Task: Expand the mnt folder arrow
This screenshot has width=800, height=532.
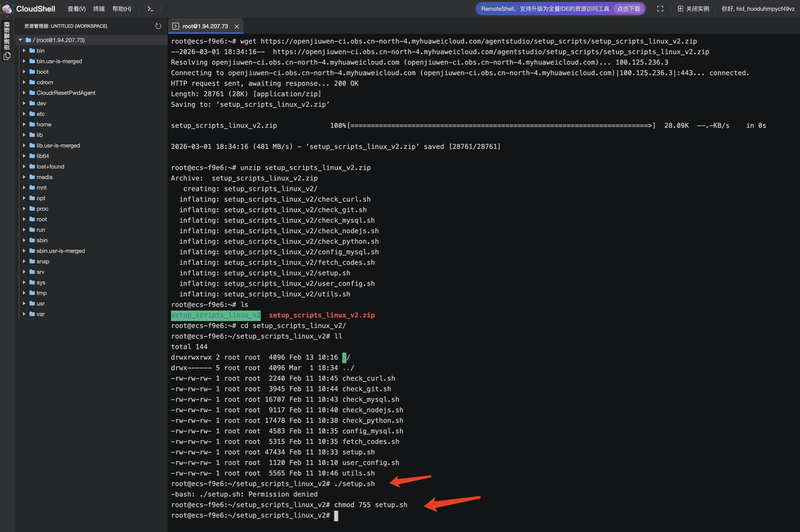Action: pyautogui.click(x=24, y=187)
